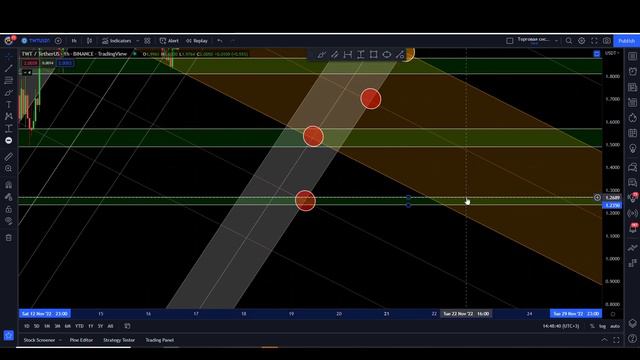Select the 5D date range

click(37, 326)
